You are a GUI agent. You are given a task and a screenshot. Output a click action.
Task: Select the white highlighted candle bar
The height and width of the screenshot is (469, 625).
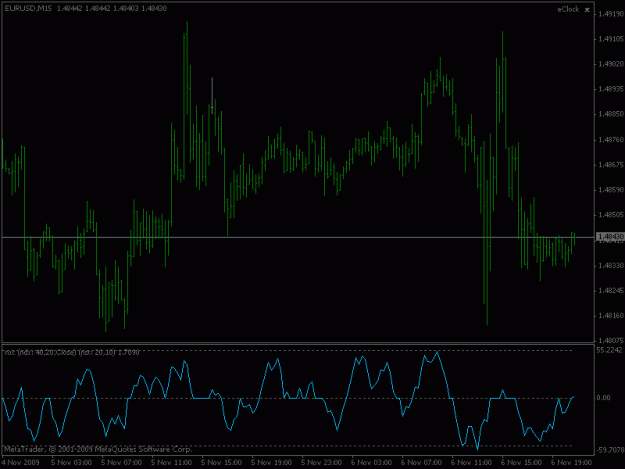212,96
